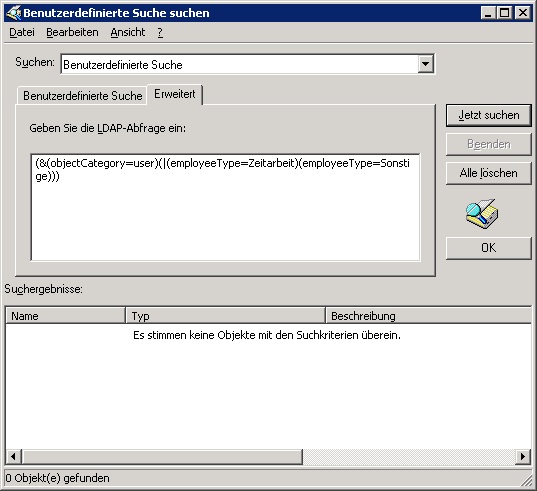Click the Alle löschen button
Image resolution: width=537 pixels, height=491 pixels.
click(489, 173)
